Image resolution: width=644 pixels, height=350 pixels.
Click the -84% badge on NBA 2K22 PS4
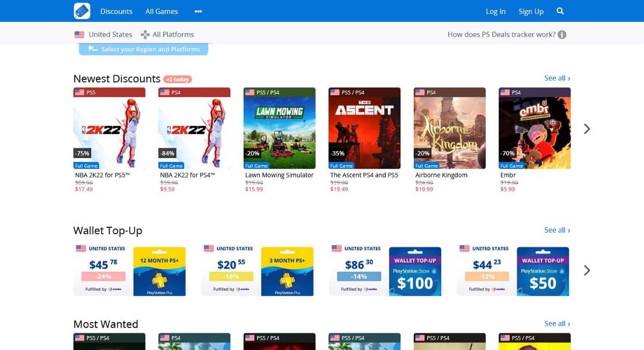[167, 153]
